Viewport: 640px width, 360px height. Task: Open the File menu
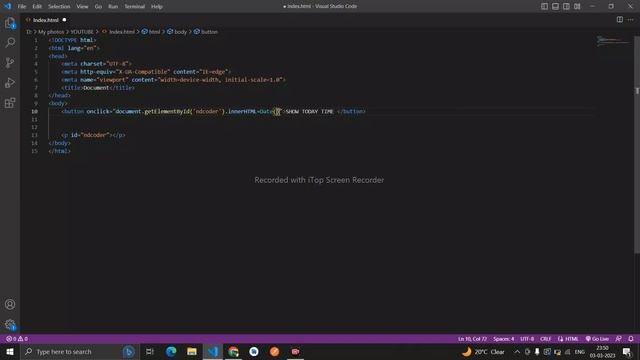click(22, 7)
